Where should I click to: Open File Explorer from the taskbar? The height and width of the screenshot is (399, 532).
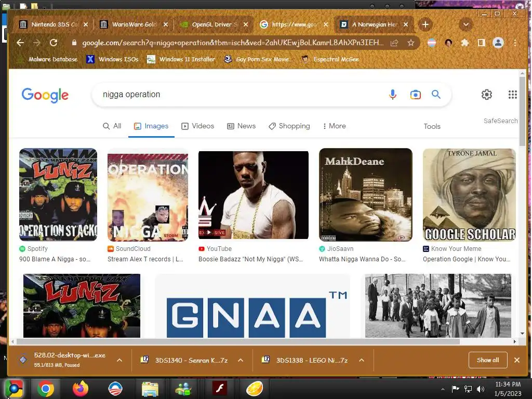(x=150, y=389)
